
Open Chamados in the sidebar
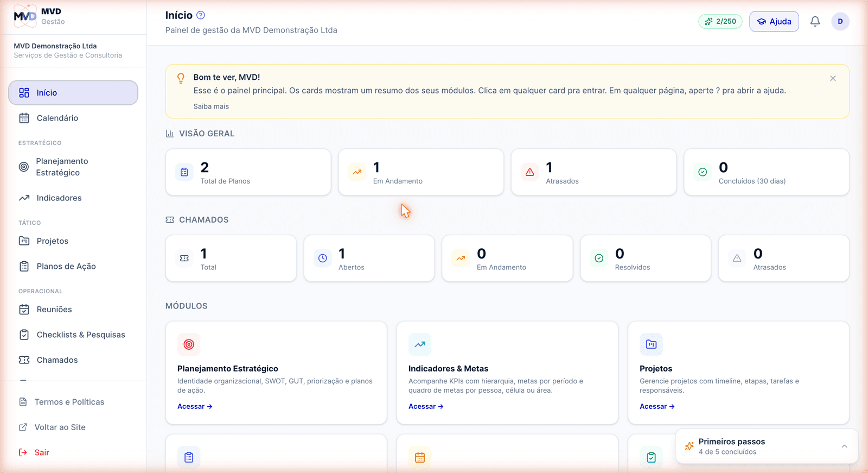coord(73,360)
